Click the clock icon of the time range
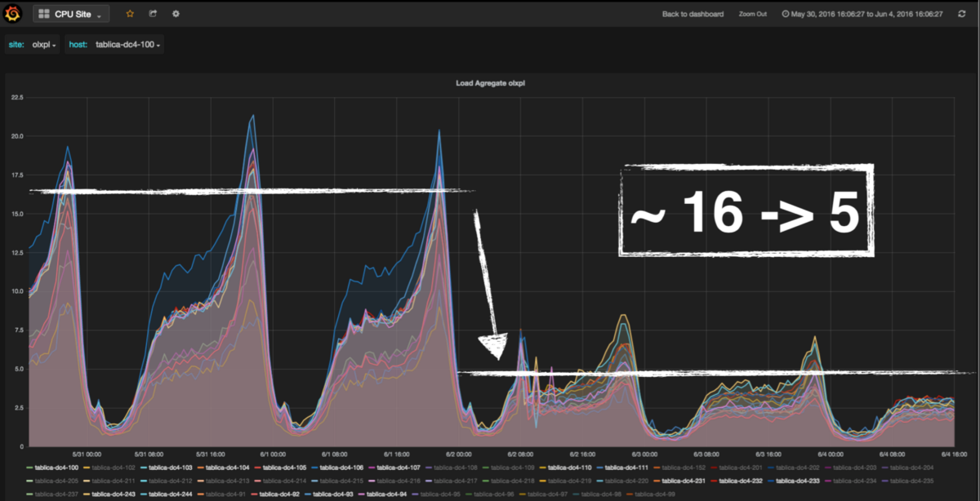980x501 pixels. point(786,14)
